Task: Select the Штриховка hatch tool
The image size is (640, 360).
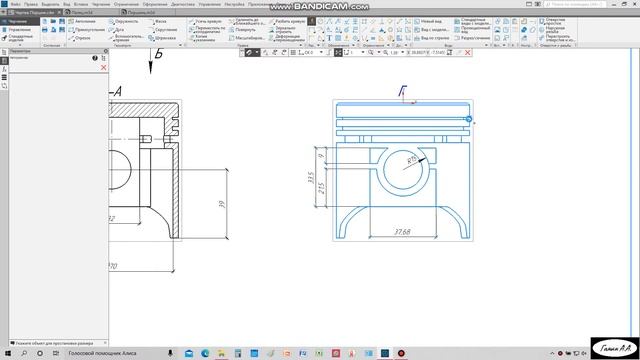Action: 162,38
